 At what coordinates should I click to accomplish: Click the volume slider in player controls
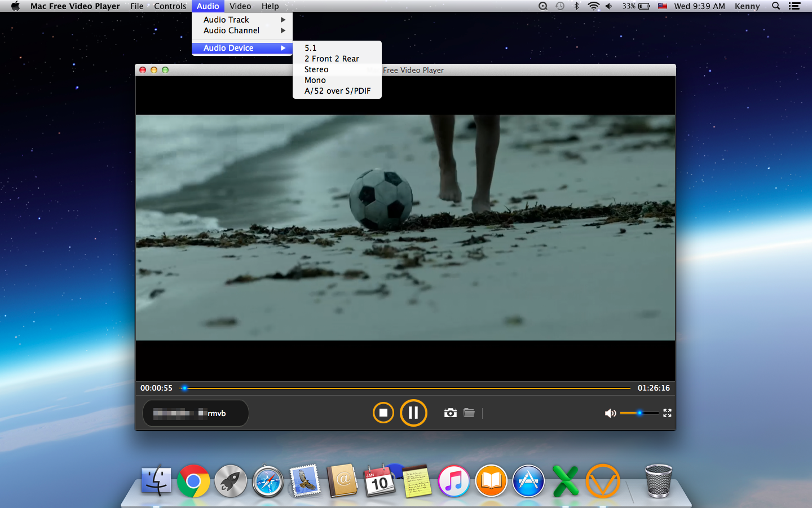pos(639,413)
